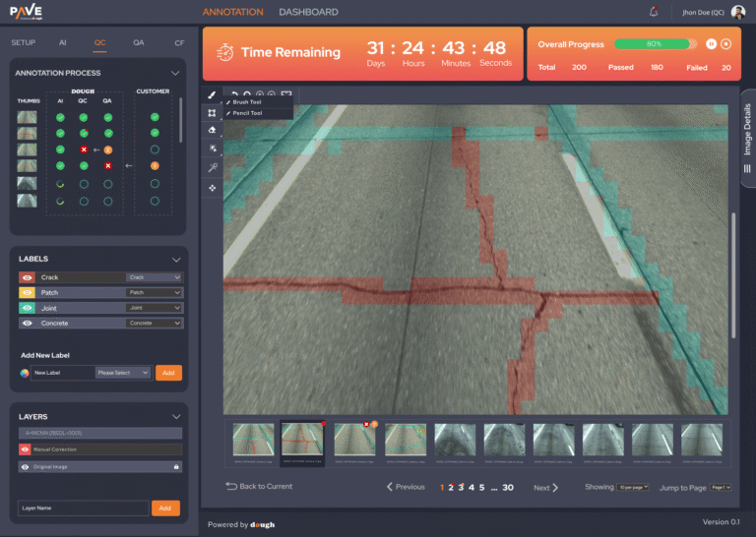Open the Please Select dropdown for new label
Screen dimensions: 756x537
123,373
